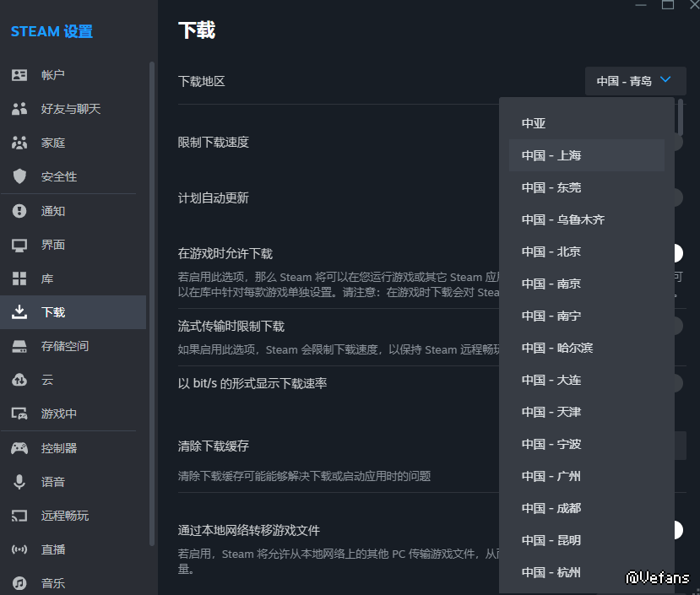Image resolution: width=700 pixels, height=595 pixels.
Task: Click the Cloud (云) icon
Action: pyautogui.click(x=19, y=380)
